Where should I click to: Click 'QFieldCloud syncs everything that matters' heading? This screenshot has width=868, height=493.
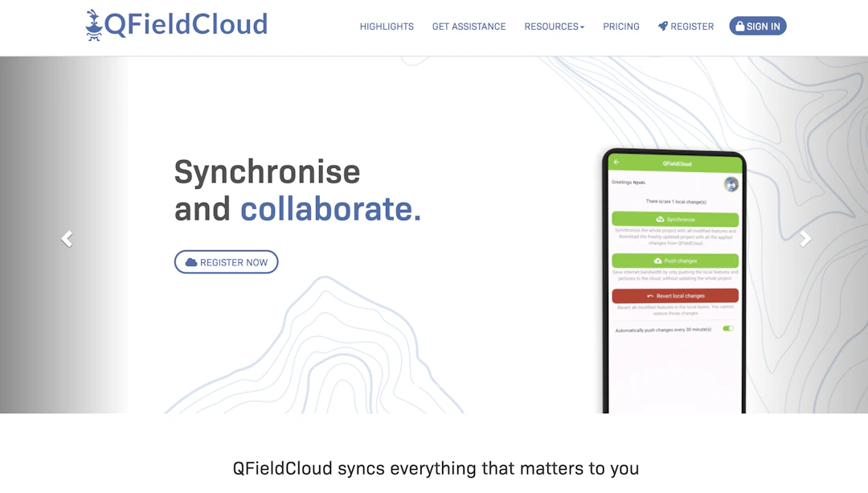436,468
